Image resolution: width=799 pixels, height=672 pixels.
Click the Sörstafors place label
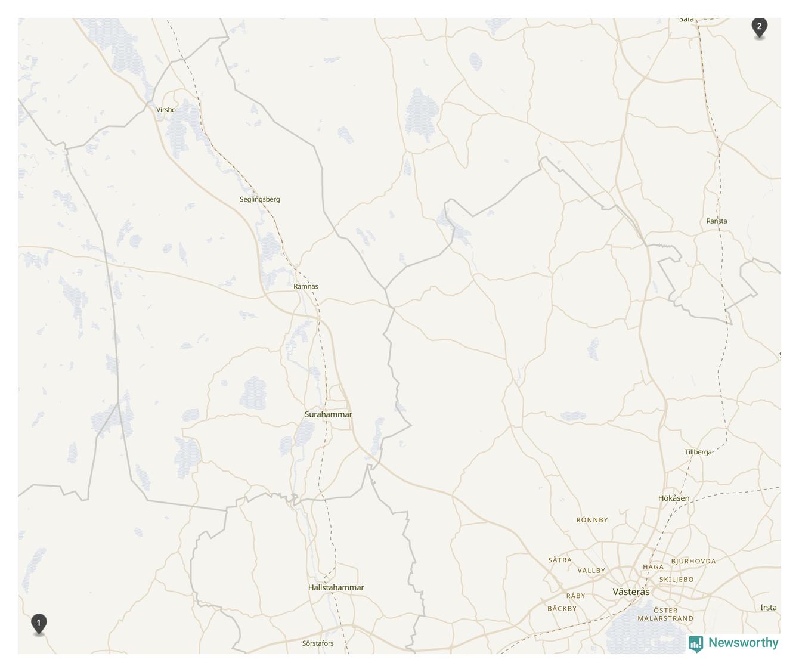point(318,643)
